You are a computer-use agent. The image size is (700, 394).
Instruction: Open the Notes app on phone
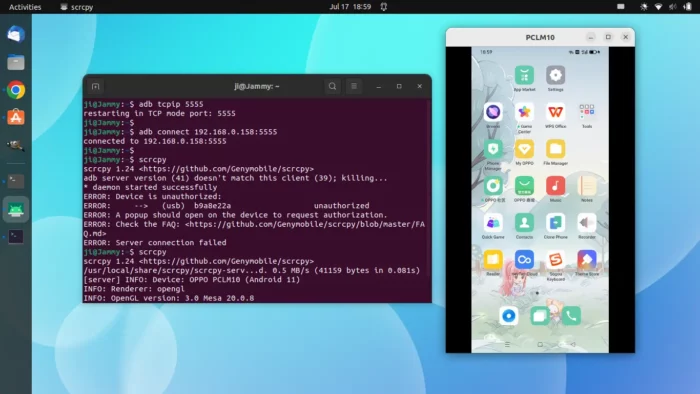coord(587,186)
